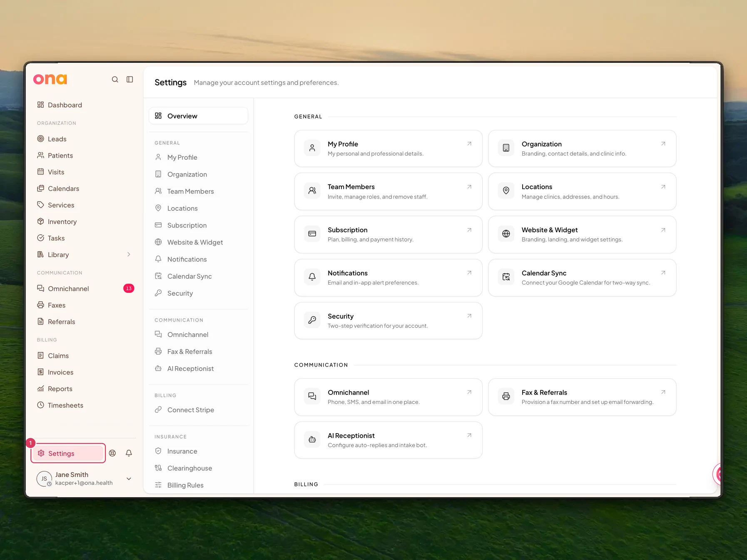Click the Omnichannel unread badge 13
The image size is (747, 560).
point(129,288)
